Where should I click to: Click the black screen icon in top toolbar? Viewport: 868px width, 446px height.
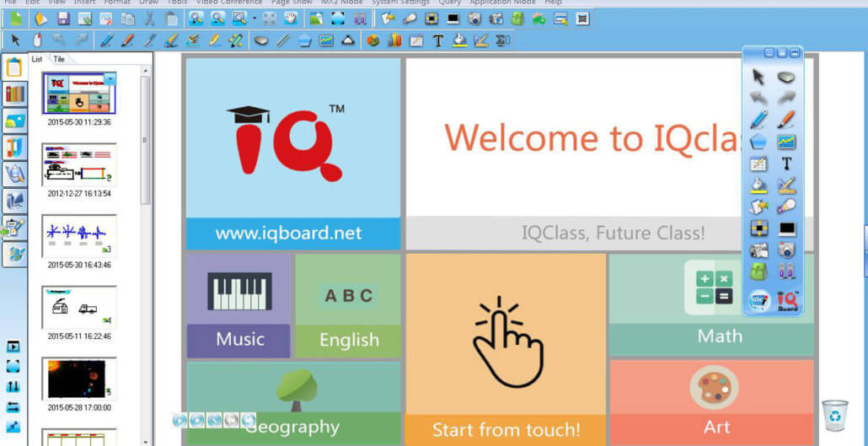453,19
